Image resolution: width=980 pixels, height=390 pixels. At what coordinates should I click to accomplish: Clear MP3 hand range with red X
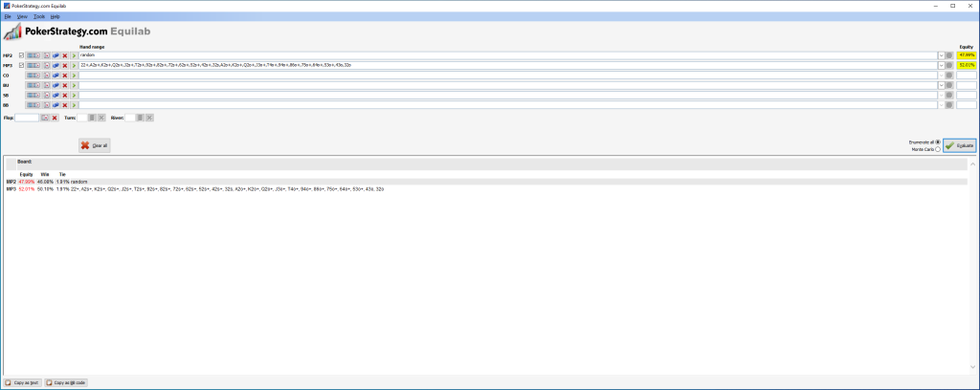64,66
